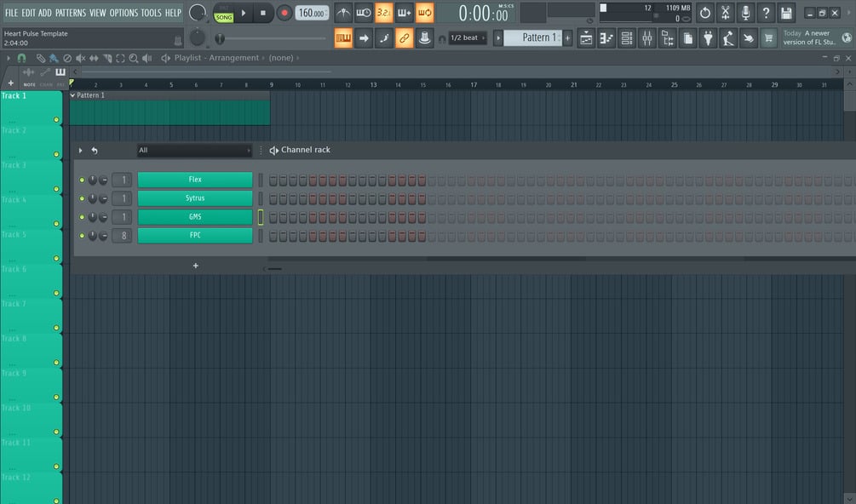The width and height of the screenshot is (856, 504).
Task: Expand the Pattern 1 clip menu arrow
Action: point(72,94)
